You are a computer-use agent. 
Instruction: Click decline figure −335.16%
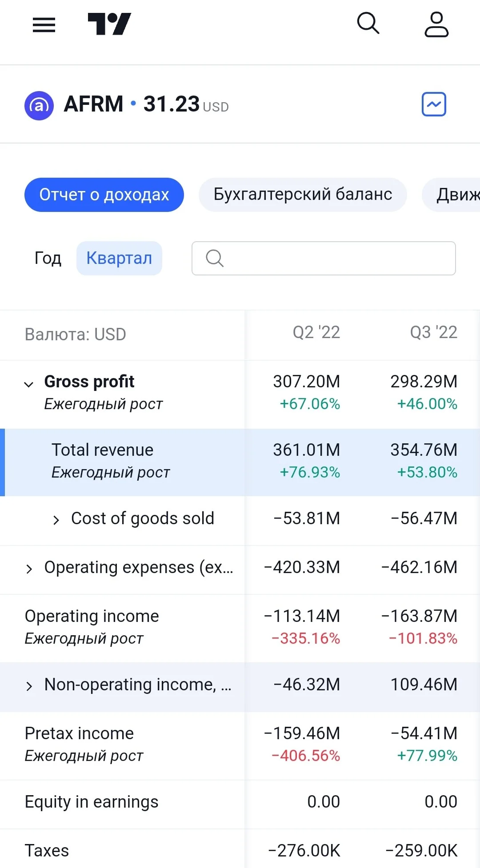pos(306,638)
